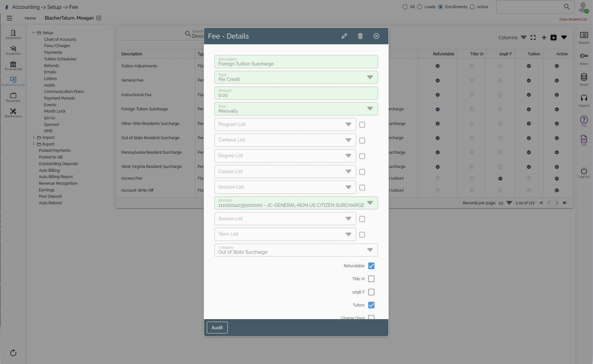
Task: Click the Audit button
Action: (217, 327)
